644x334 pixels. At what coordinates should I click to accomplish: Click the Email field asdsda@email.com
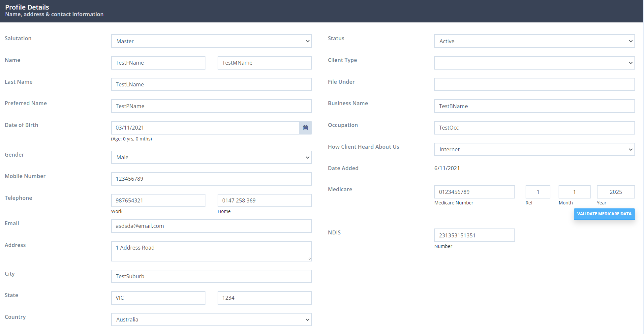coord(211,226)
